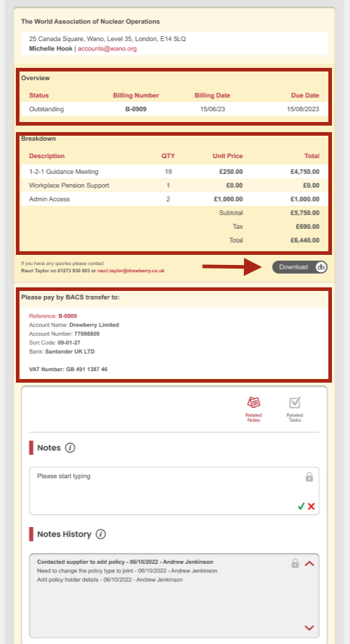Toggle the padlock in the Notes field

point(310,477)
